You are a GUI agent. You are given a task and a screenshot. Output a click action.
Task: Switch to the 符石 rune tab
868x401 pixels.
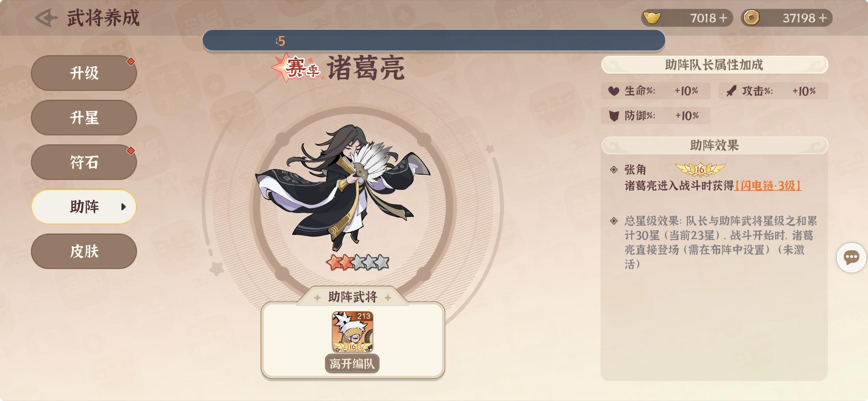click(x=84, y=162)
